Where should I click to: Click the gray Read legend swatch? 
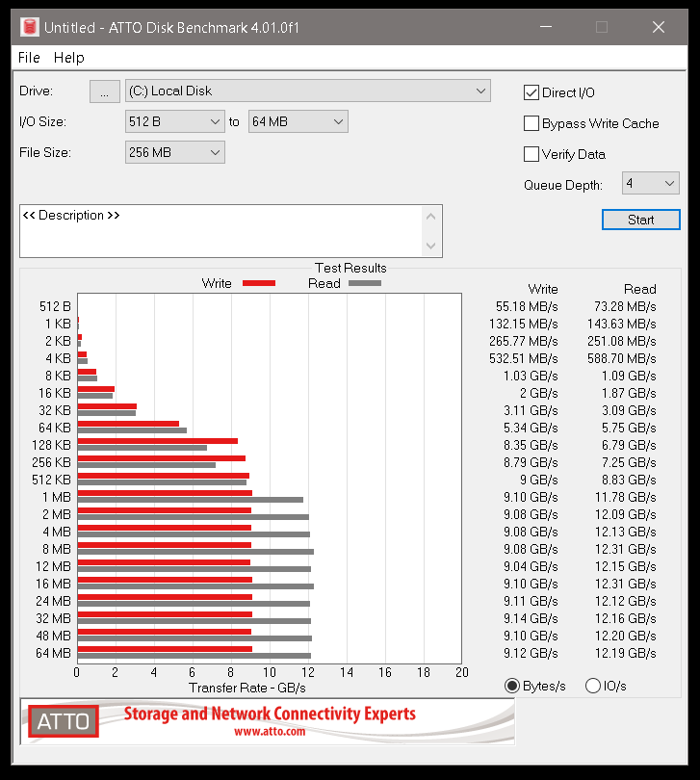tap(365, 283)
